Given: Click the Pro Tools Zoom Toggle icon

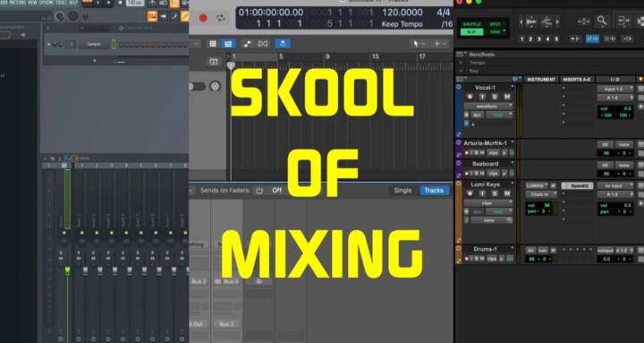Looking at the screenshot, I should tap(583, 21).
